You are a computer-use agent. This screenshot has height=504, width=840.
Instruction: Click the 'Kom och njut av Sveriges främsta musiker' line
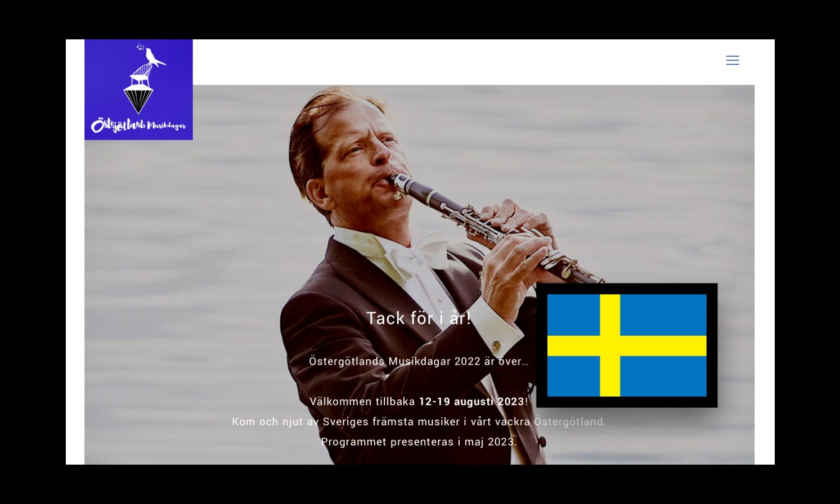[x=419, y=422]
